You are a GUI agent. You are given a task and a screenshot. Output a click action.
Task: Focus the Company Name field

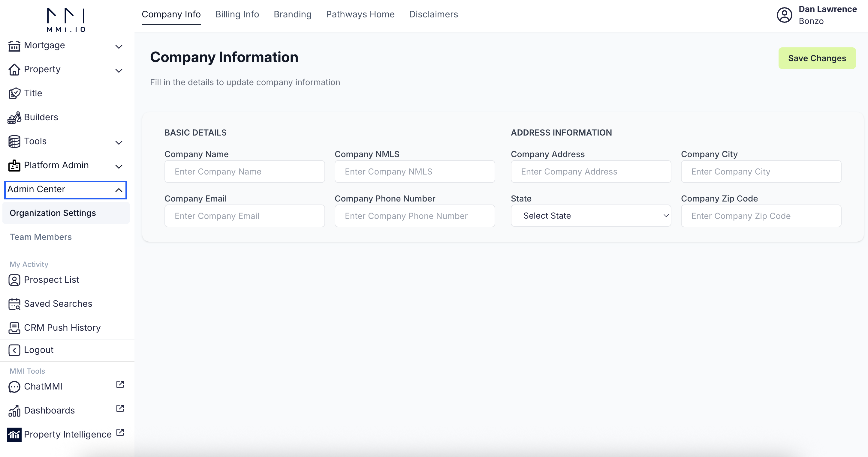[245, 172]
